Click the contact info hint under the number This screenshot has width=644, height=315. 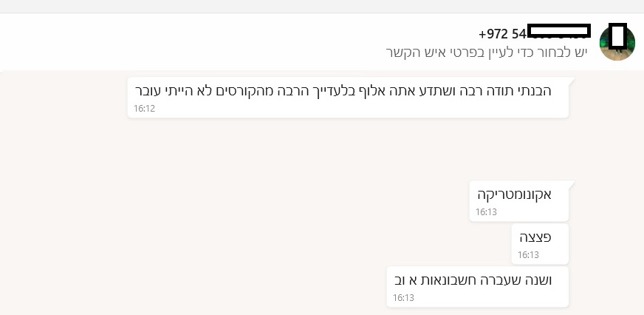[487, 52]
